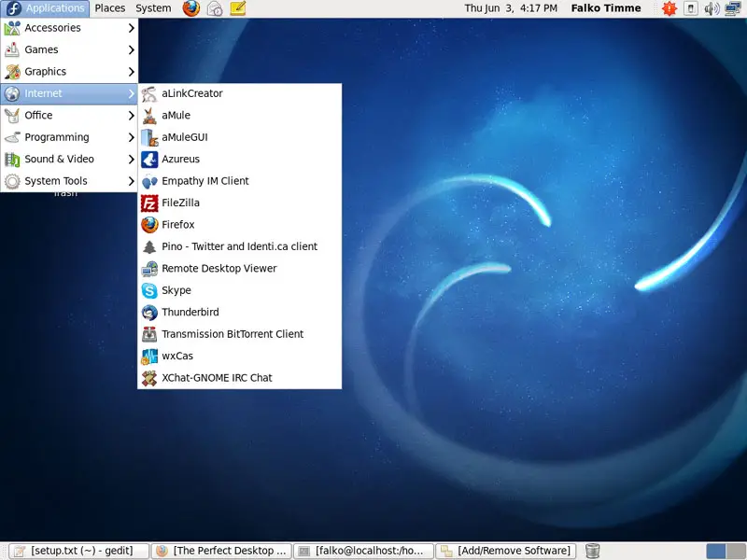Viewport: 747px width, 560px height.
Task: Expand the System Tools submenu
Action: coord(69,181)
